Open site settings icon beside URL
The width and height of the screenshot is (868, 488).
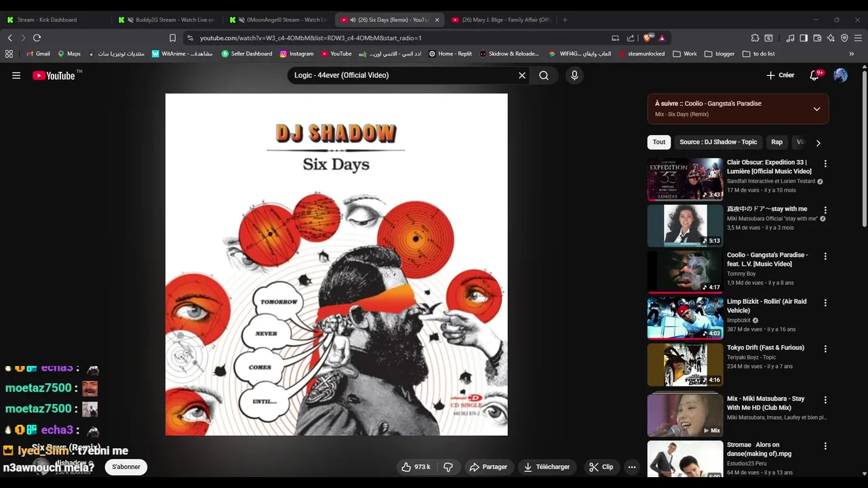click(x=190, y=38)
